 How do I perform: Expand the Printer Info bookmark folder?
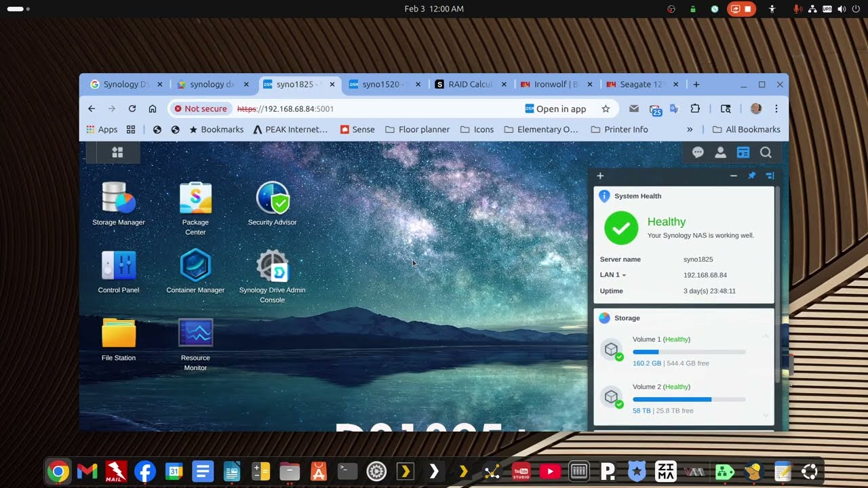click(x=619, y=129)
